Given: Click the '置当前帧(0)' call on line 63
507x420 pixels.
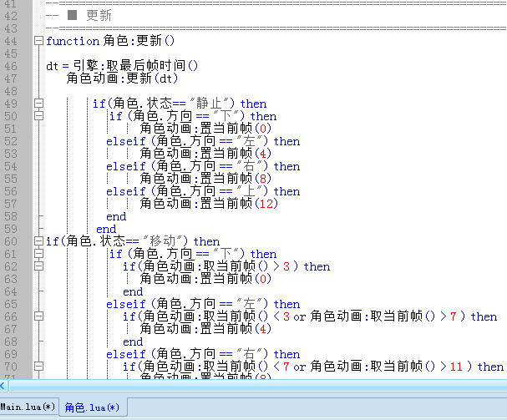Looking at the screenshot, I should pyautogui.click(x=236, y=279).
